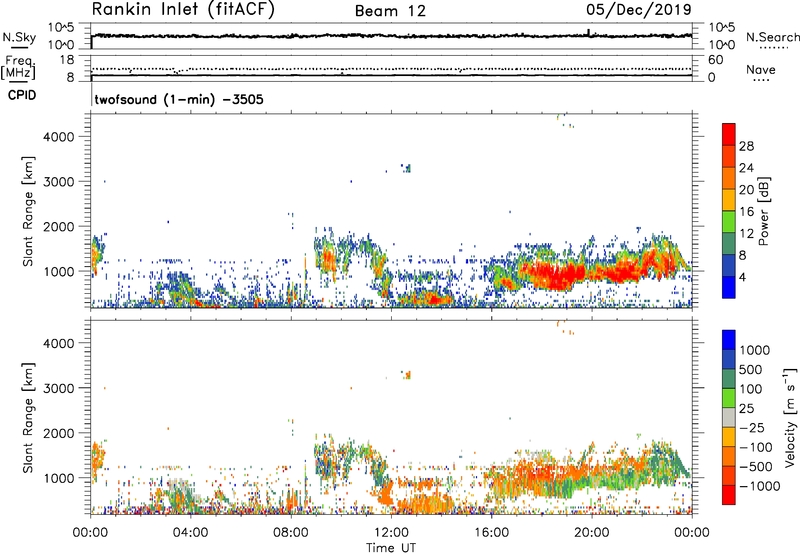Select the 18 frequency axis tick
The width and height of the screenshot is (800, 554).
coord(67,60)
